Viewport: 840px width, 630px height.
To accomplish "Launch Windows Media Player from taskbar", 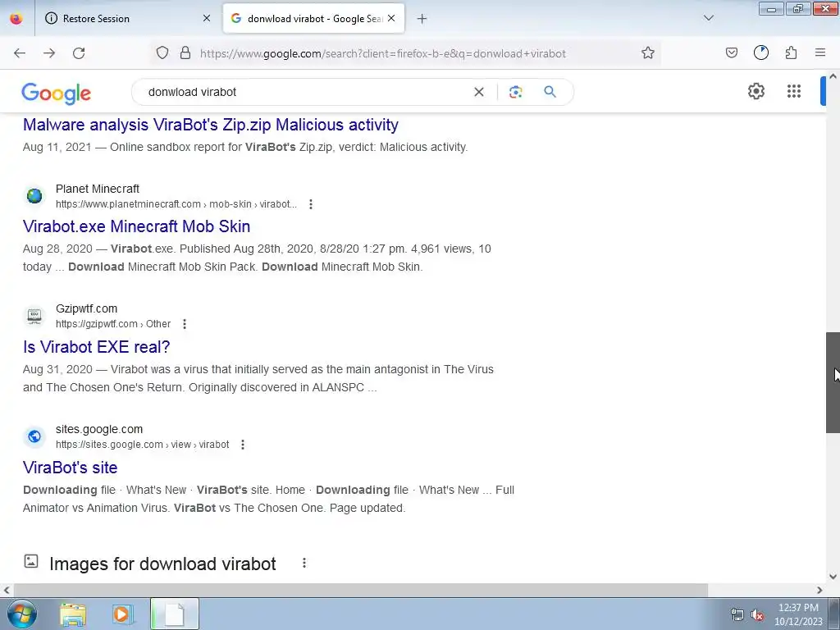I will (122, 614).
